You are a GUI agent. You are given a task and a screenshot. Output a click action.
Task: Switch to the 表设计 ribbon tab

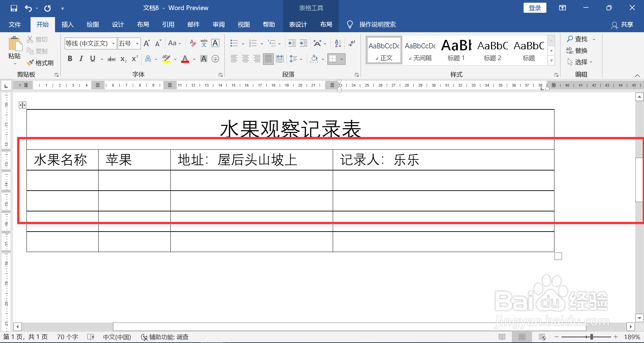(x=298, y=24)
